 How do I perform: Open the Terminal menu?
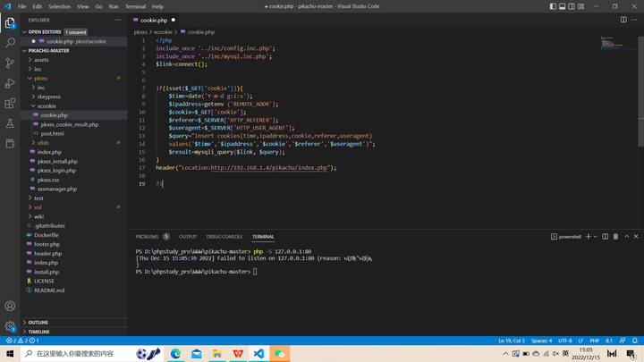coord(135,6)
